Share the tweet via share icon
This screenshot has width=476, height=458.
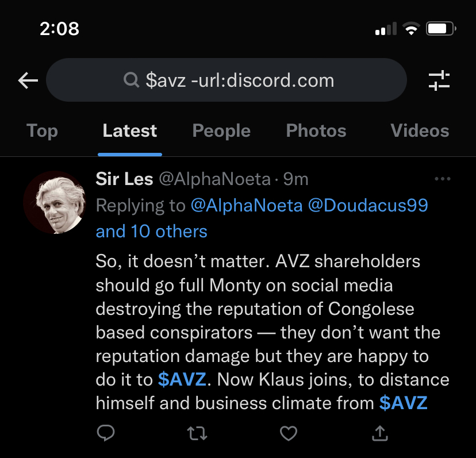click(380, 432)
